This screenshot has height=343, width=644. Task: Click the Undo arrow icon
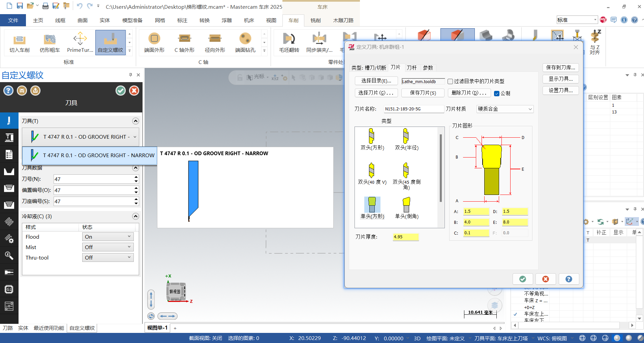[x=79, y=6]
